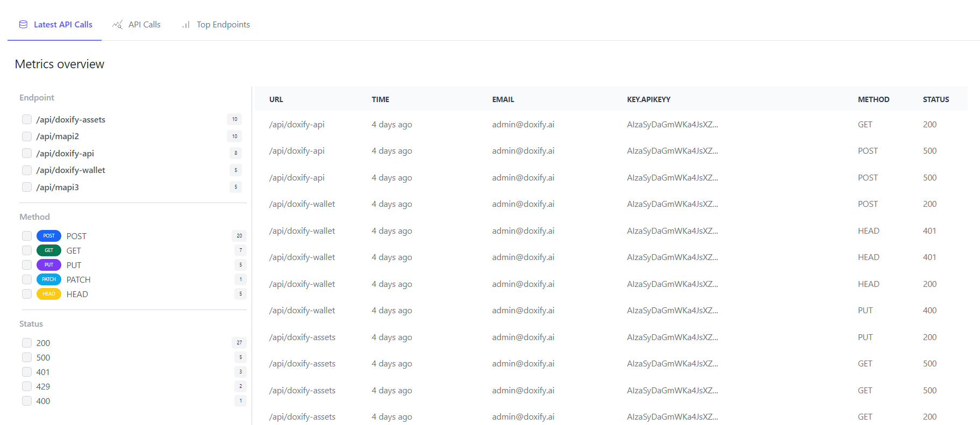The width and height of the screenshot is (980, 425).
Task: Click the POST method cell in the /api/doxify-wallet row
Action: coord(868,204)
